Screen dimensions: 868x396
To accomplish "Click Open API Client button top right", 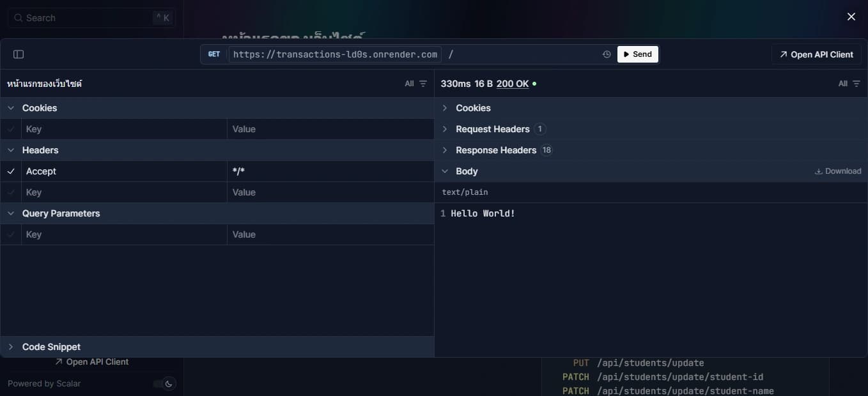I will click(816, 54).
